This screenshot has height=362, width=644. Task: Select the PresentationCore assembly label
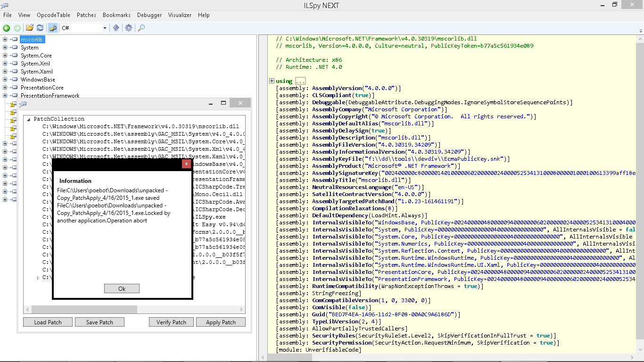click(42, 88)
